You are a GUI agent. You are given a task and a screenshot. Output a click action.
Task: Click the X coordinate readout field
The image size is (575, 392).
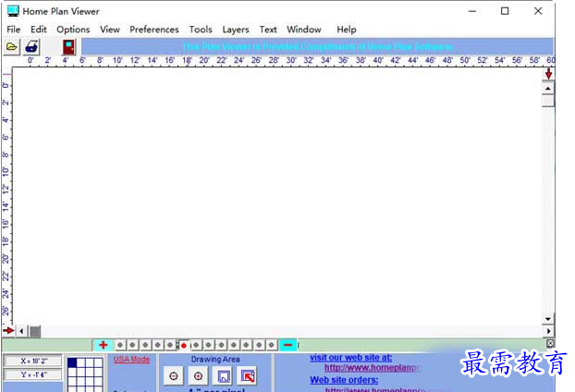[33, 361]
